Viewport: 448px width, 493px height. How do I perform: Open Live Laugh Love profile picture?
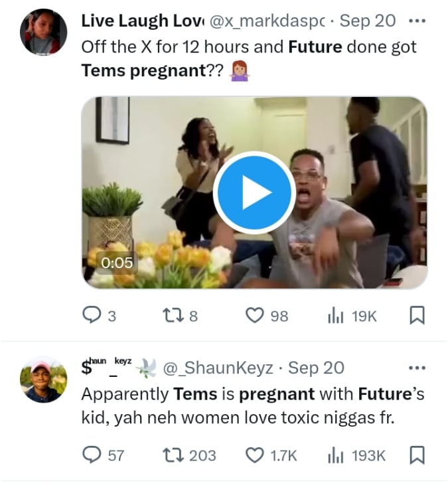(44, 32)
